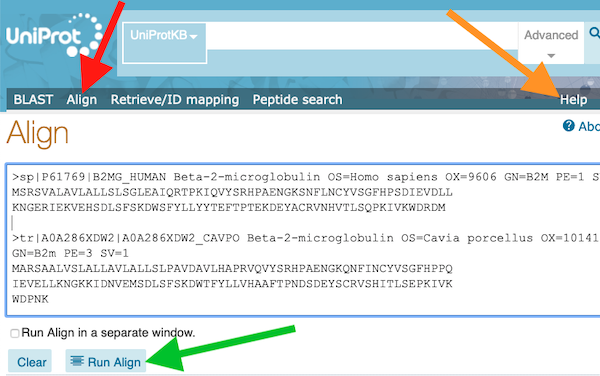Viewport: 600px width, 376px height.
Task: Click the blue question mark help icon
Action: [x=569, y=125]
